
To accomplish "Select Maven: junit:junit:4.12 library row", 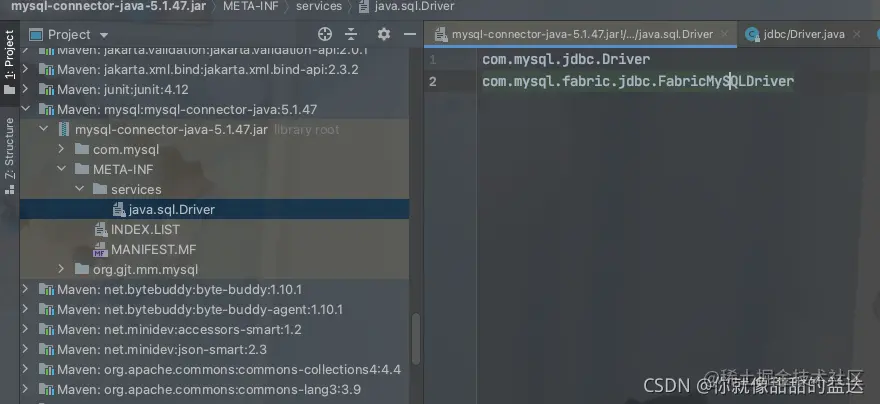I will [214, 90].
